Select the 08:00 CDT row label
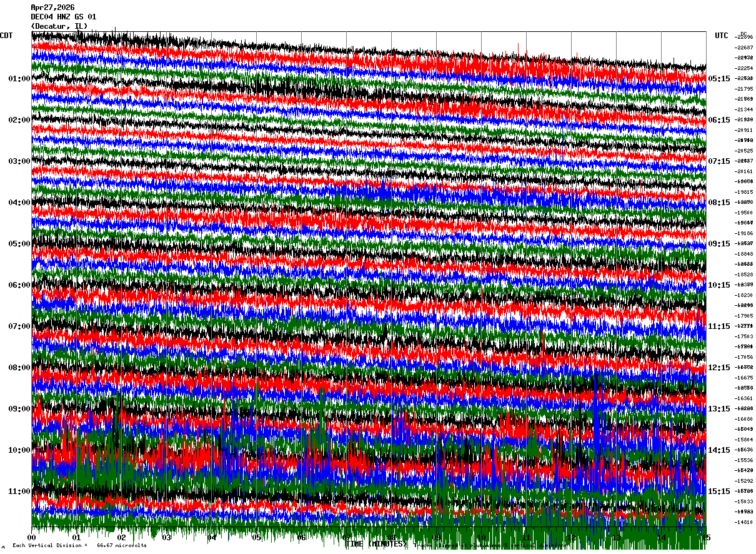The image size is (756, 554). (x=19, y=368)
